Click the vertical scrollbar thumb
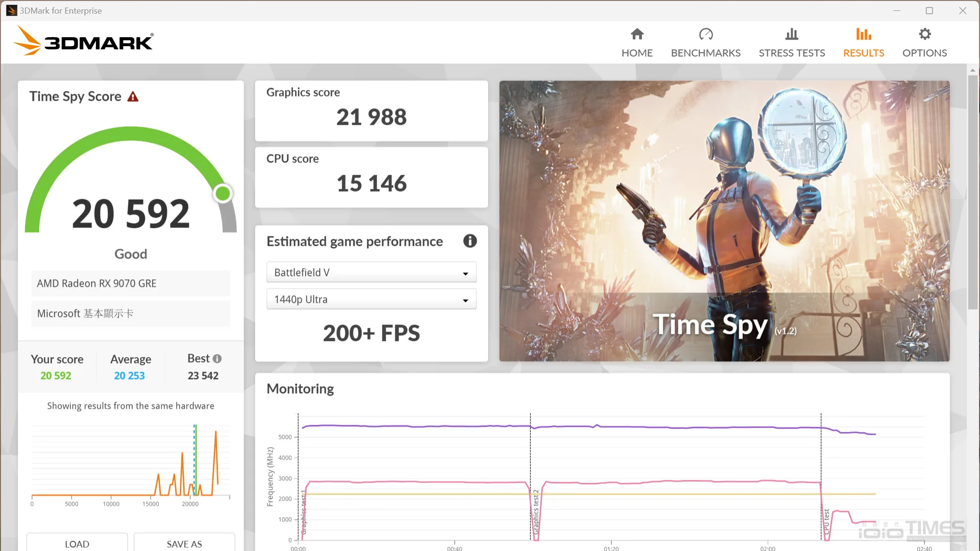The height and width of the screenshot is (551, 980). [972, 192]
